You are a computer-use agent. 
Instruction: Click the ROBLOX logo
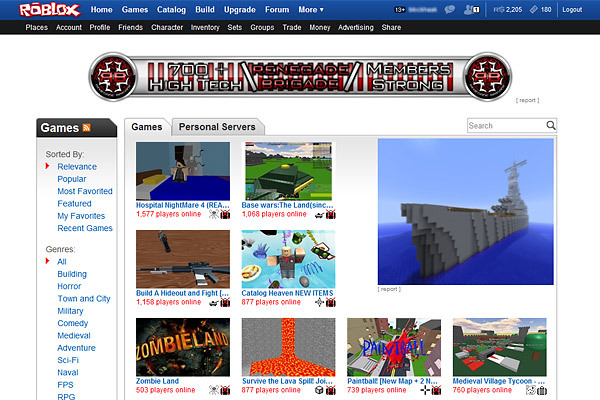(50, 10)
